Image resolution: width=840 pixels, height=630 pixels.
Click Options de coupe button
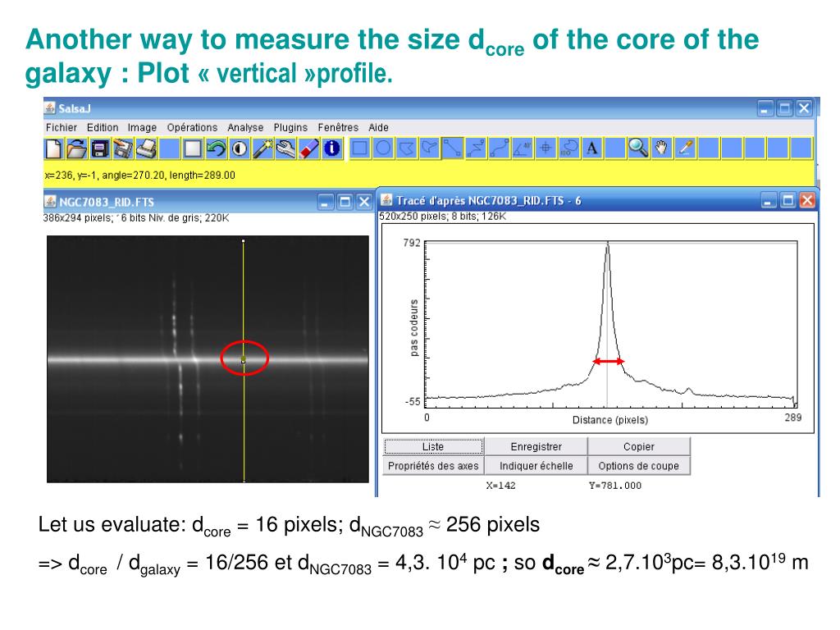(638, 466)
